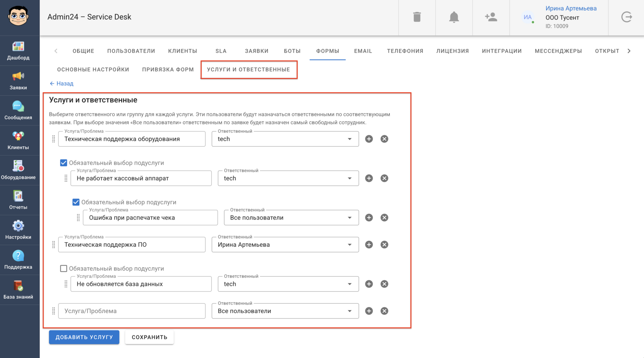Add sub-service to Техническая поддержка оборудования
644x358 pixels.
(x=369, y=139)
